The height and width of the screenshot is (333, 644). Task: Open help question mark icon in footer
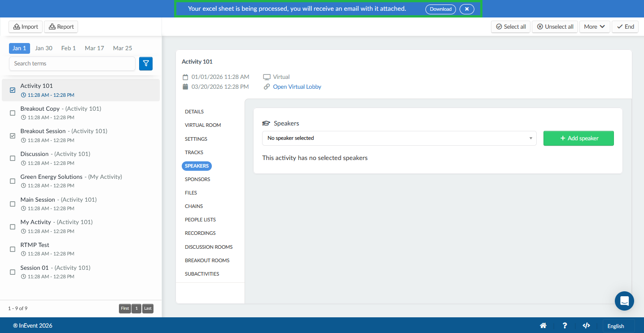(565, 326)
